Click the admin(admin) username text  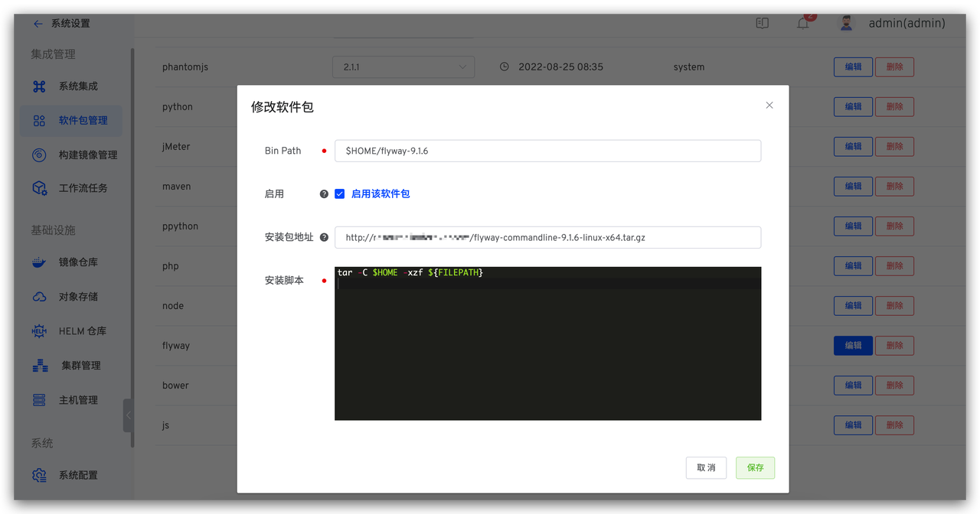906,24
